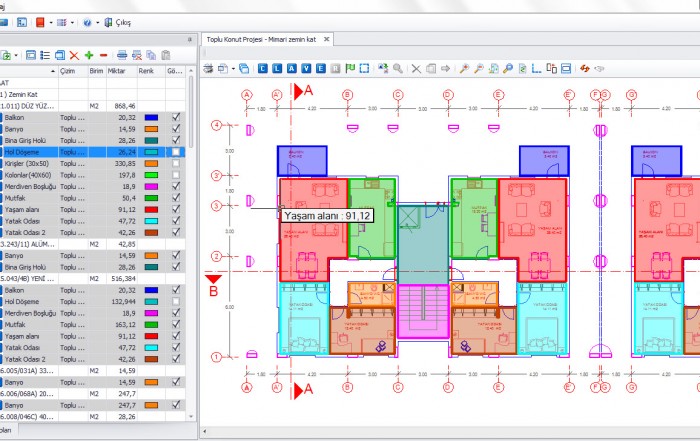700x441 pixels.
Task: Uncheck visibility for first Balkon row
Action: pos(176,117)
